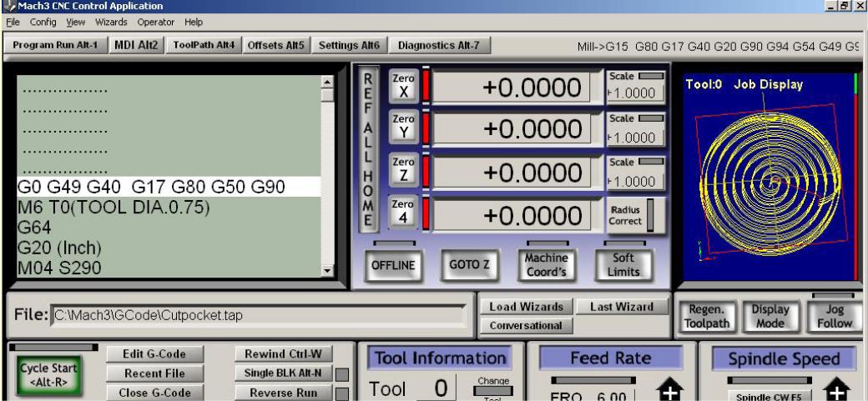Screen dimensions: 868x401
Task: Click the GOTO Z button
Action: [x=469, y=265]
